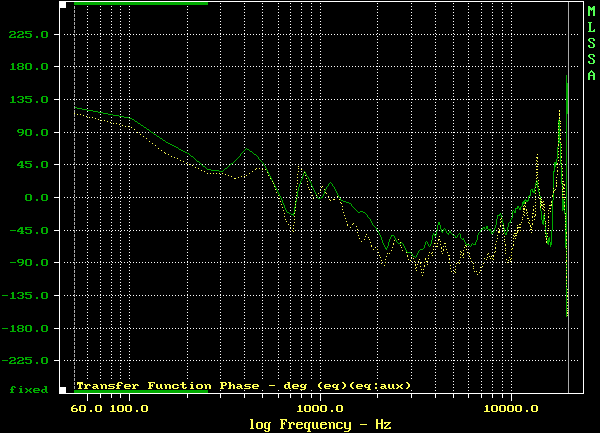Viewport: 600px width, 433px height.
Task: Click the 'fixed' scale mode label
Action: 29,389
